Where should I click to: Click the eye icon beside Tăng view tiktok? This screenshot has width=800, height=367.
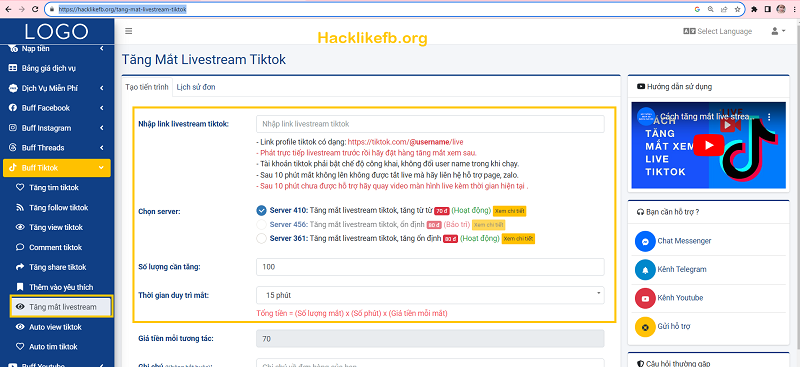20,228
